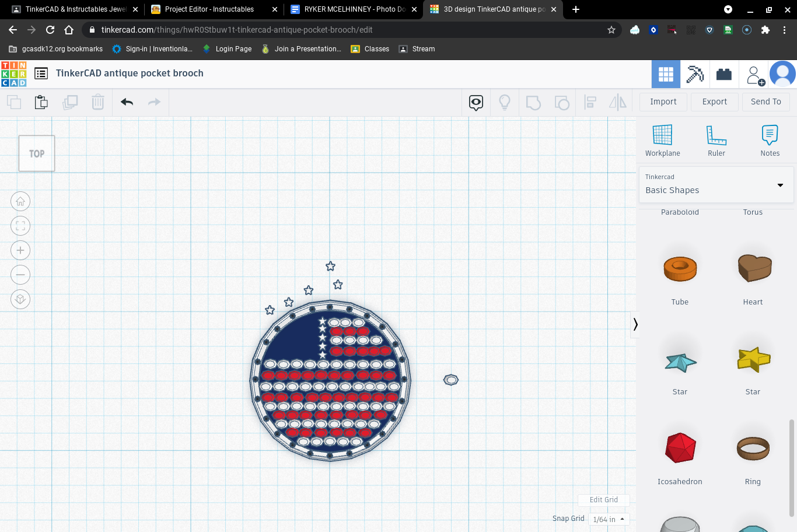Click the address bar URL
This screenshot has height=532, width=797.
(237, 30)
